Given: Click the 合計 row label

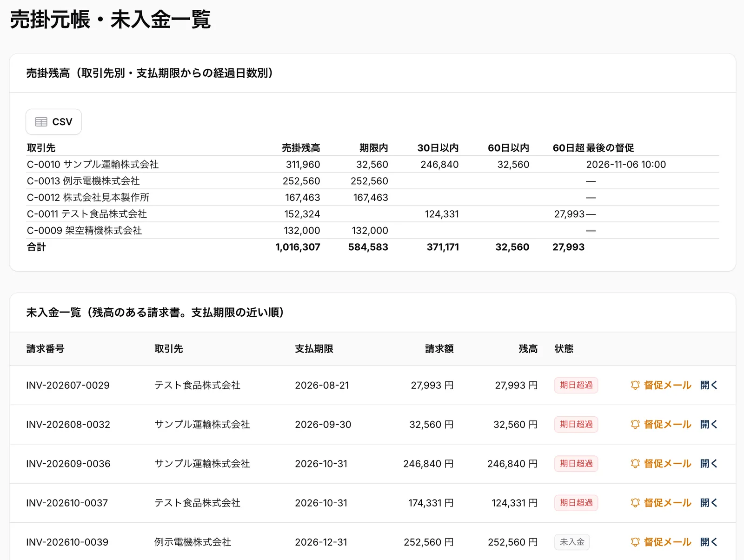Looking at the screenshot, I should coord(36,247).
